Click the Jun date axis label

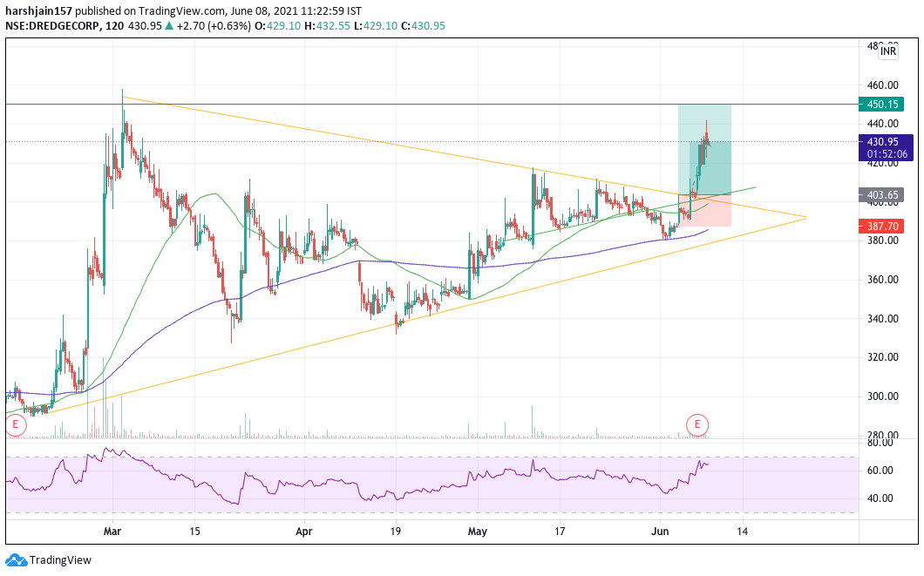[661, 532]
